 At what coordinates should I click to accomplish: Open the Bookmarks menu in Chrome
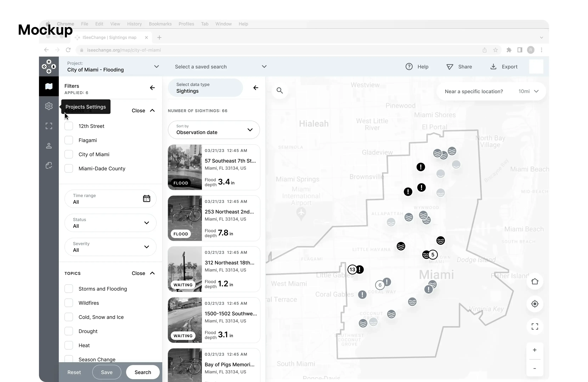click(160, 24)
